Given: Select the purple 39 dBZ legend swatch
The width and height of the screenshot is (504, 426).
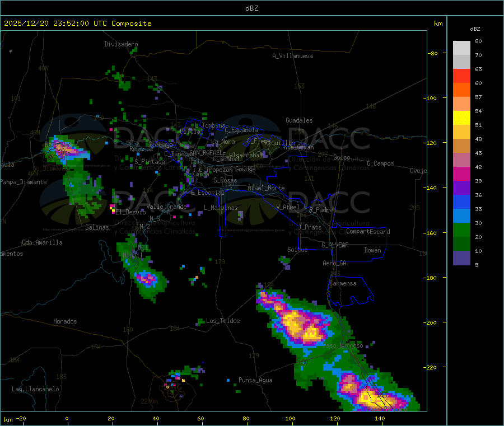Looking at the screenshot, I should coord(461,188).
